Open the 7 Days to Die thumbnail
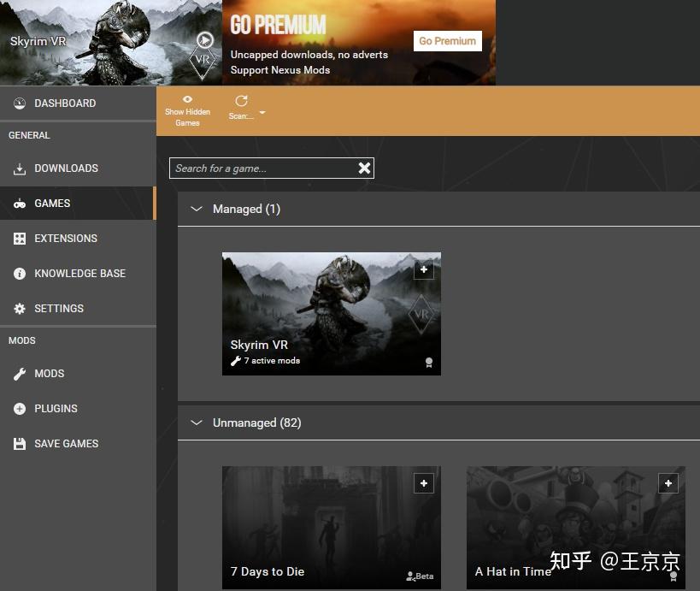 (x=332, y=528)
